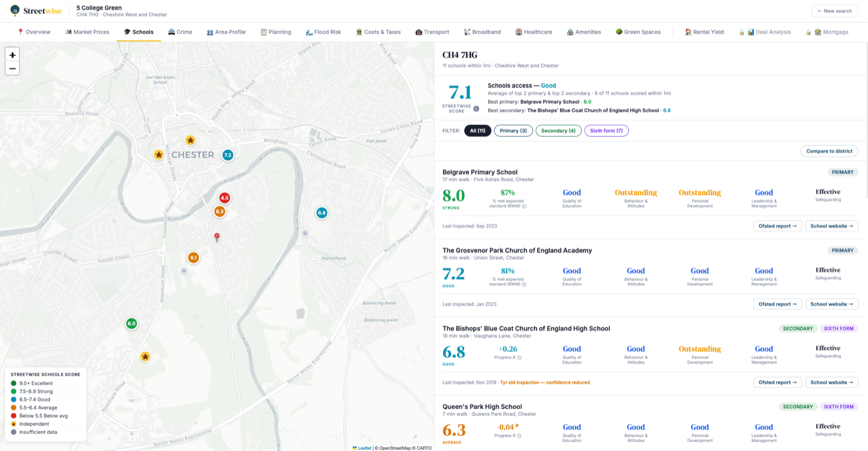The width and height of the screenshot is (868, 451).
Task: Filter schools by Primary (3)
Action: point(514,131)
